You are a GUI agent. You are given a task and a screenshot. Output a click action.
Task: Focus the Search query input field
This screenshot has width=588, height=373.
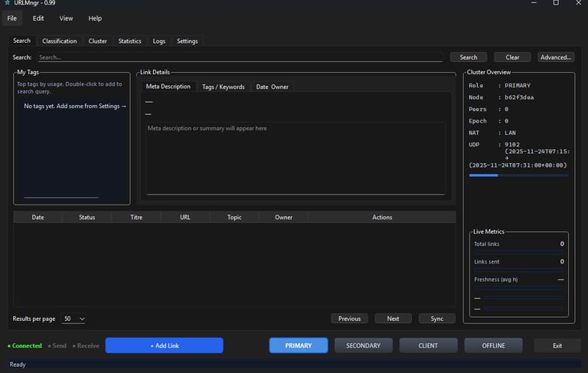240,57
